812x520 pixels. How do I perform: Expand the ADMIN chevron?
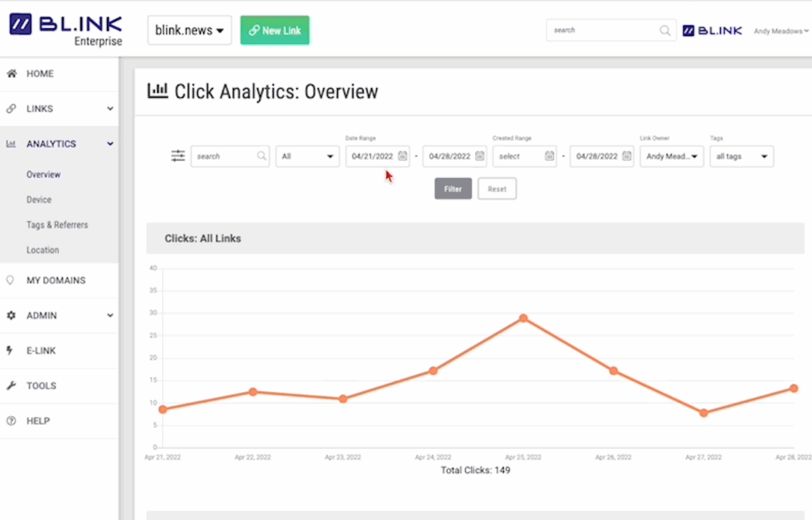[110, 316]
